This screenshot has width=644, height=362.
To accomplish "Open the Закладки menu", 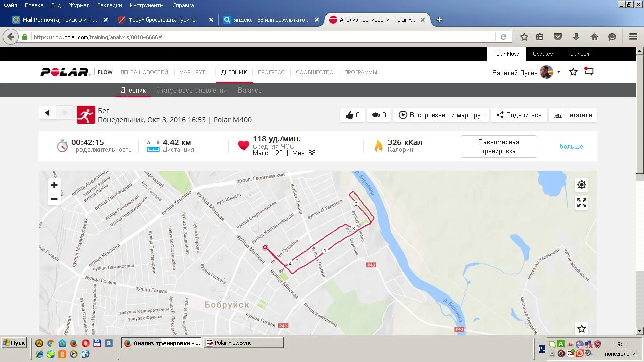I will click(x=110, y=5).
